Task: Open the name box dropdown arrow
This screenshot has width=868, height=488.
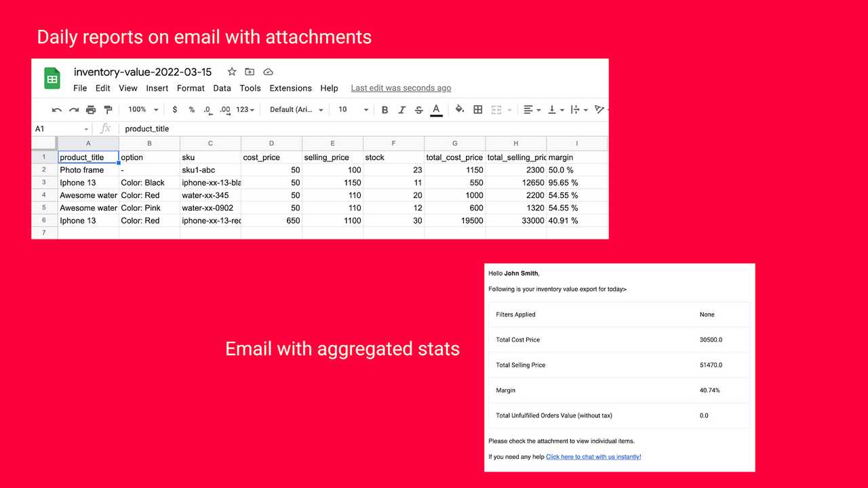Action: (86, 129)
